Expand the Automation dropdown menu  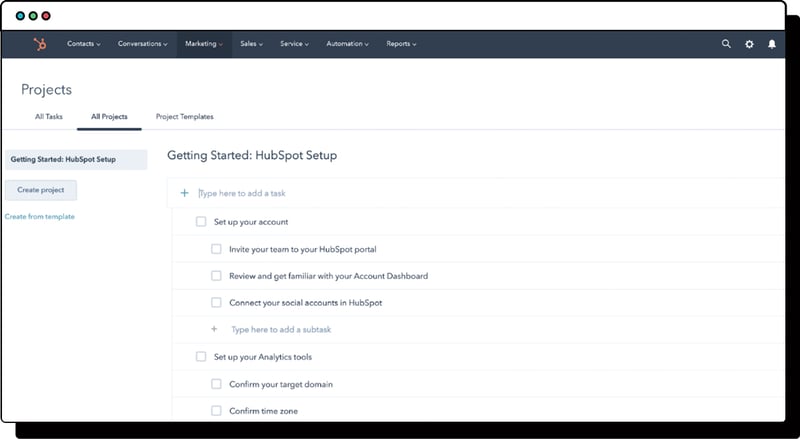pos(347,44)
